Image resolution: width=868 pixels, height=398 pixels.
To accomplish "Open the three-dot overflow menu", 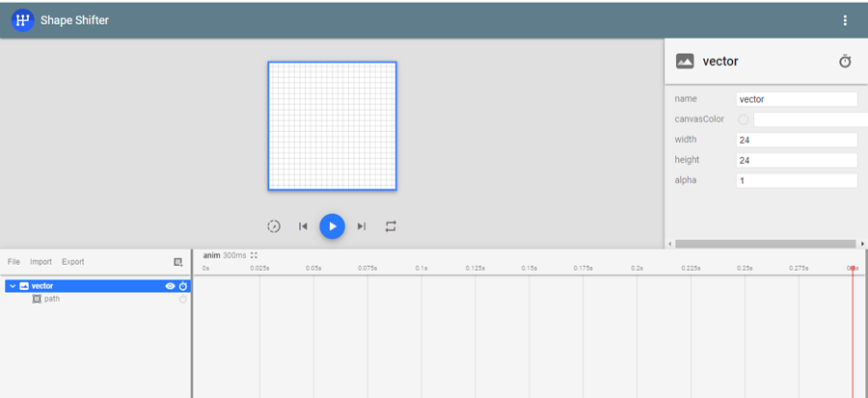I will click(x=845, y=20).
